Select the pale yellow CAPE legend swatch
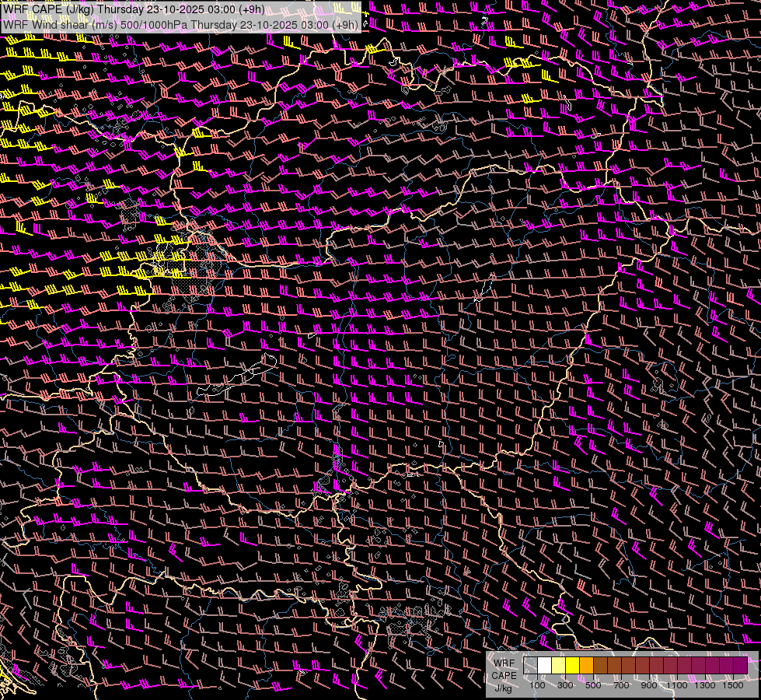The width and height of the screenshot is (761, 700). pos(558,666)
